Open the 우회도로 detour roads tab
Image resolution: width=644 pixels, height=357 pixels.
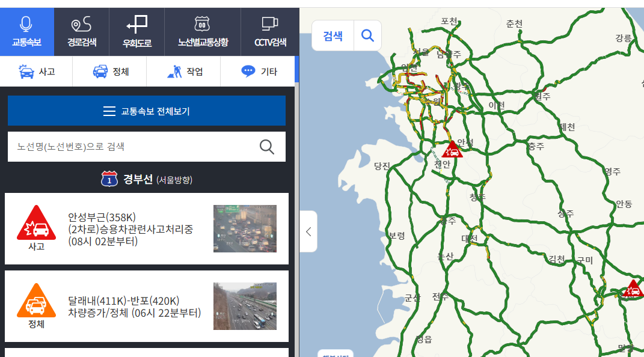click(x=136, y=32)
